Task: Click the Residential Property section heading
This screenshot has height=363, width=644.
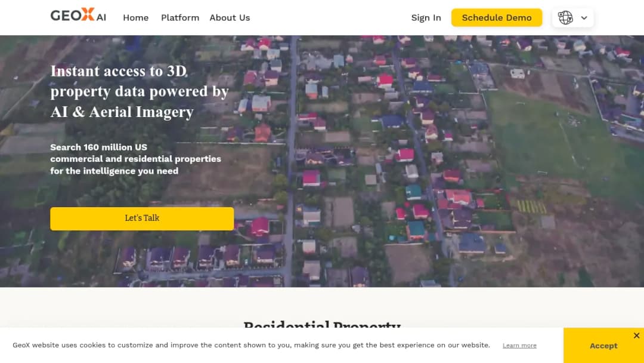Action: tap(322, 325)
